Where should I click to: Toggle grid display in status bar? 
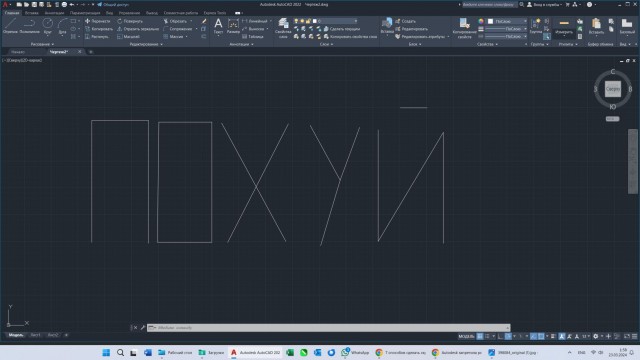(480, 336)
